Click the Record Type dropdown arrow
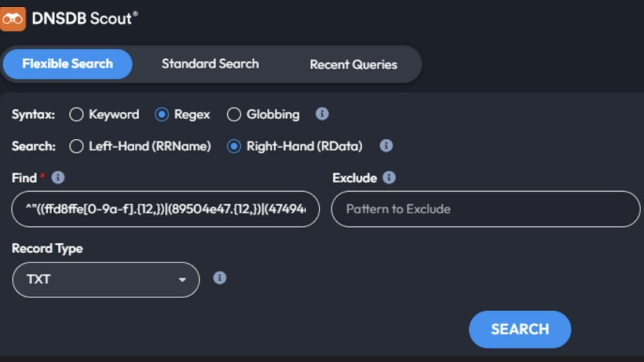644x362 pixels. coord(182,280)
